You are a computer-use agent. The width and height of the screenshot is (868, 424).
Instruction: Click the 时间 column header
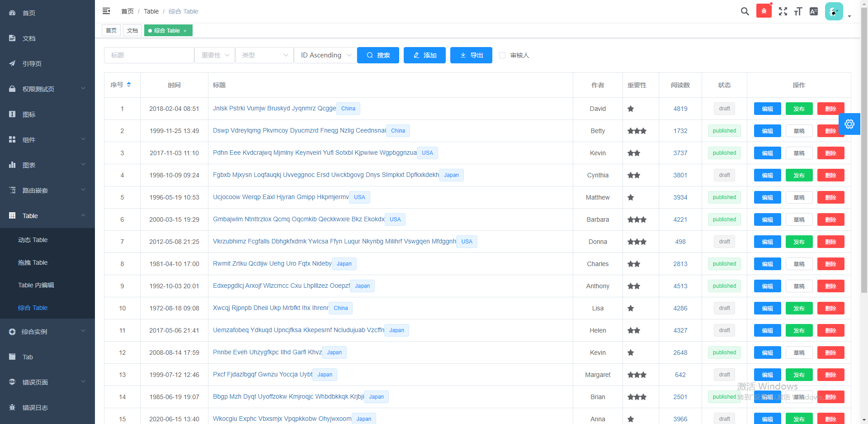point(174,85)
